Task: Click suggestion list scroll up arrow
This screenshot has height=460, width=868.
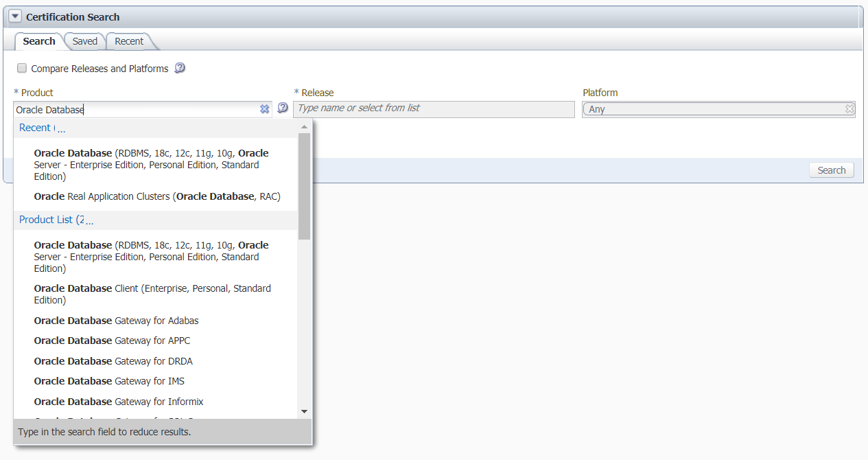Action: click(x=305, y=126)
